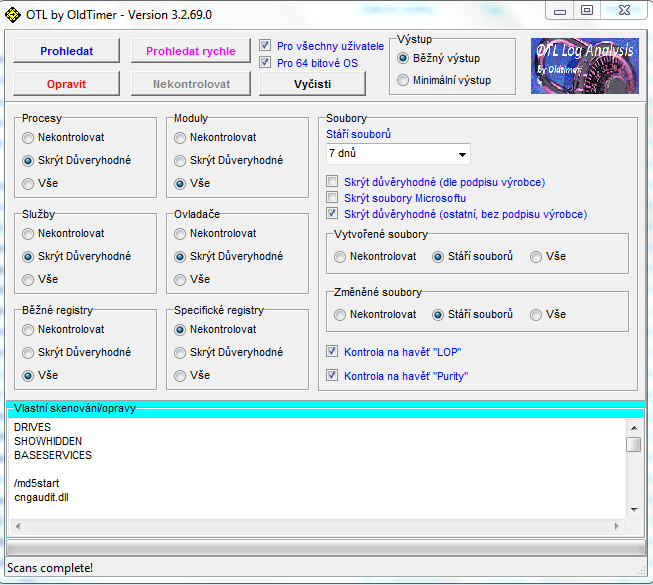This screenshot has width=653, height=585.
Task: Select Minimální výstup radio option
Action: [x=404, y=80]
